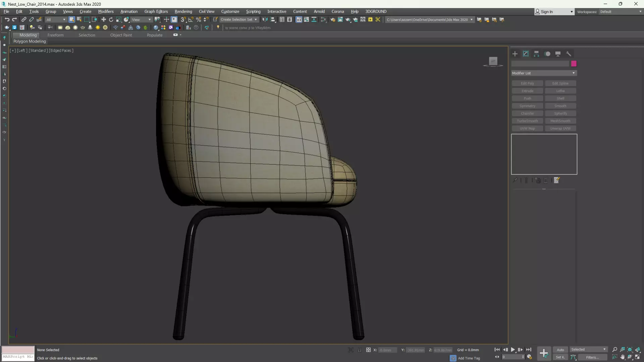Image resolution: width=644 pixels, height=362 pixels.
Task: Open the Schematic View toolbar icon
Action: click(x=314, y=19)
